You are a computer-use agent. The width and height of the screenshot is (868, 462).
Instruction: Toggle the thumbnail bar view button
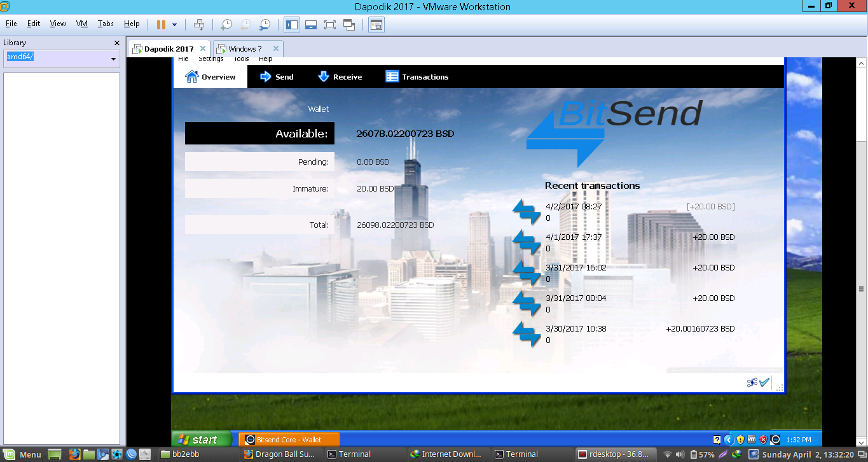[x=311, y=25]
